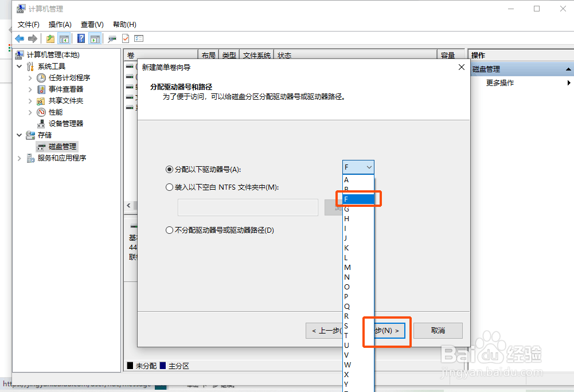Select 分配以下驱动器号 radio button
Viewport: 574px width, 392px height.
pos(169,170)
